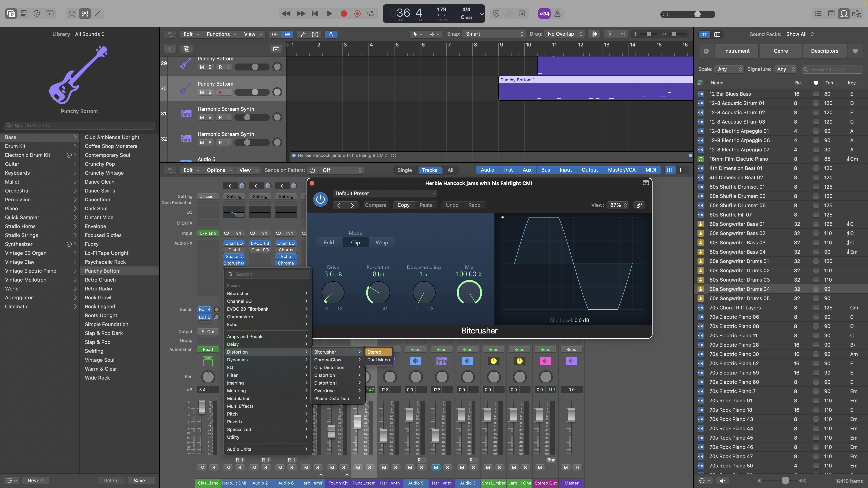The image size is (868, 488).
Task: Toggle the Cycle loop button
Action: pos(371,14)
